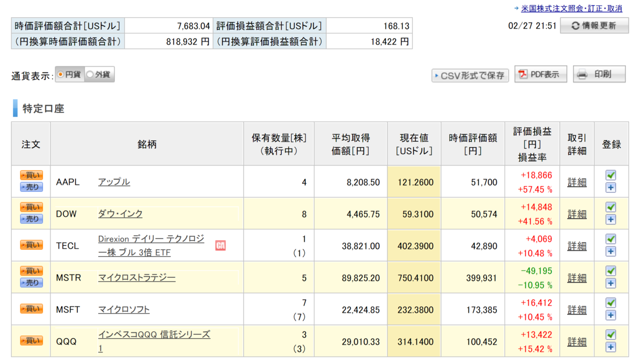This screenshot has width=644, height=362.
Task: Click the 7,683.04 total valuation value
Action: [193, 25]
